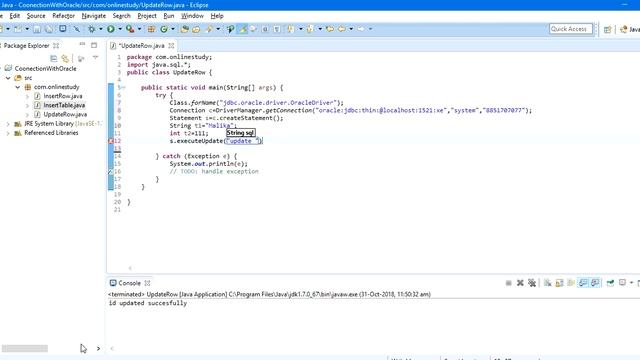Click the Last Edit Location arrow icon
This screenshot has height=360, width=640.
click(x=330, y=29)
